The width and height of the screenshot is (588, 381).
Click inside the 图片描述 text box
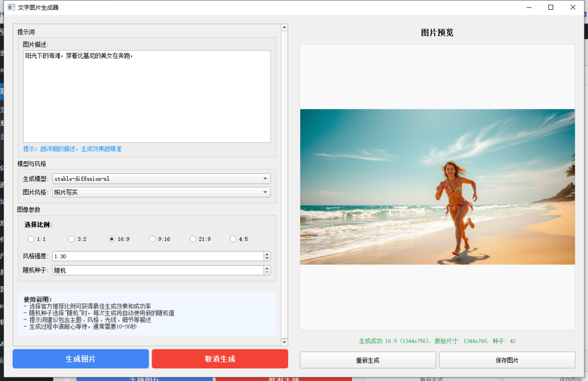tap(146, 98)
